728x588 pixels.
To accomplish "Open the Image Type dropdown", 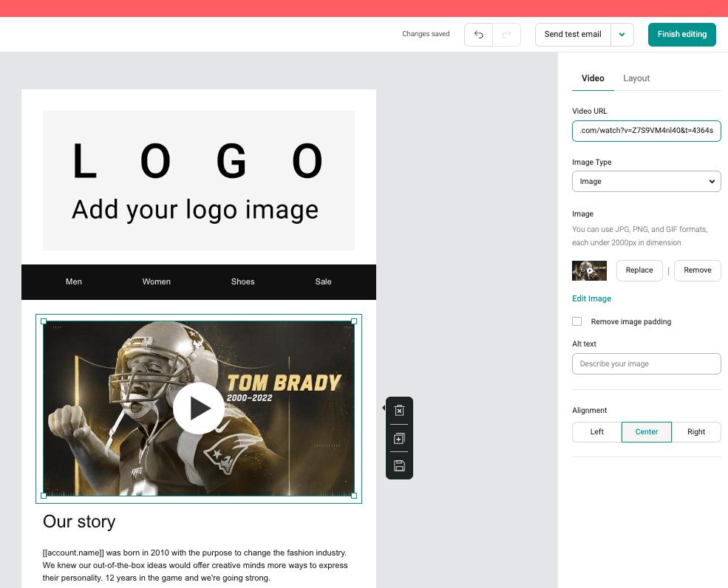I will tap(646, 181).
